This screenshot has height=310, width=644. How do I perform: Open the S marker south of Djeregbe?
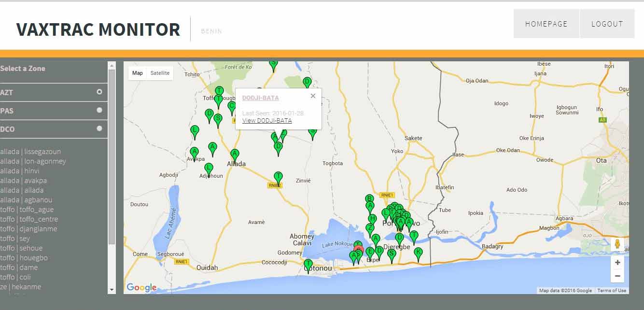(x=392, y=255)
